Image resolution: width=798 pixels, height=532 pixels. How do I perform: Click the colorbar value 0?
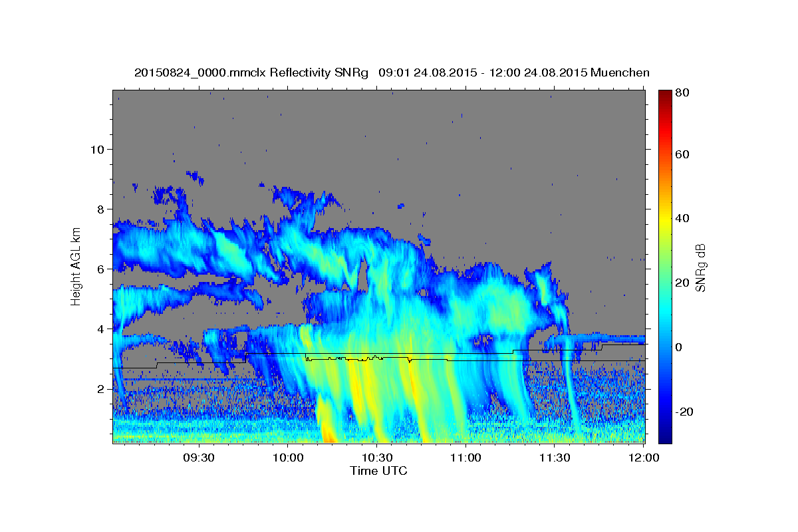point(678,347)
